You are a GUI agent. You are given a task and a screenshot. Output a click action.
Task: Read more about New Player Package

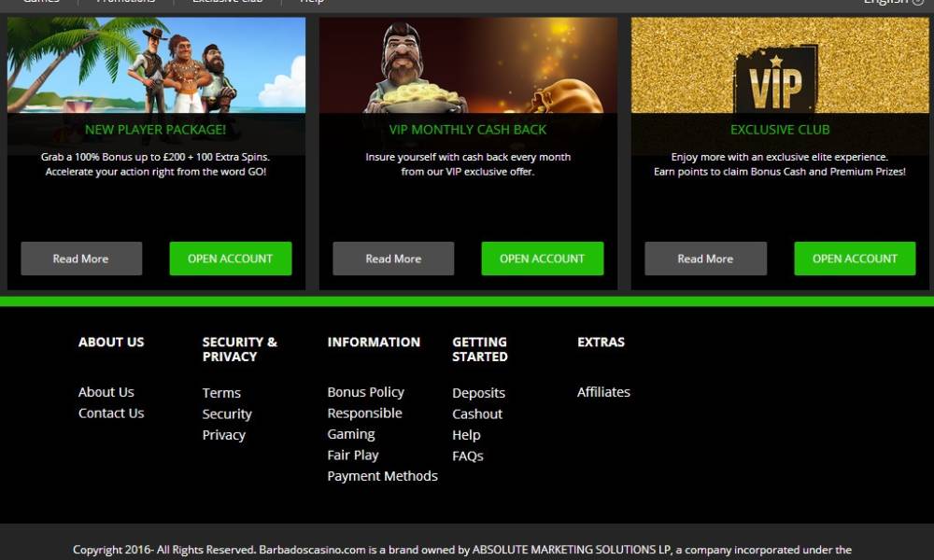(x=81, y=259)
